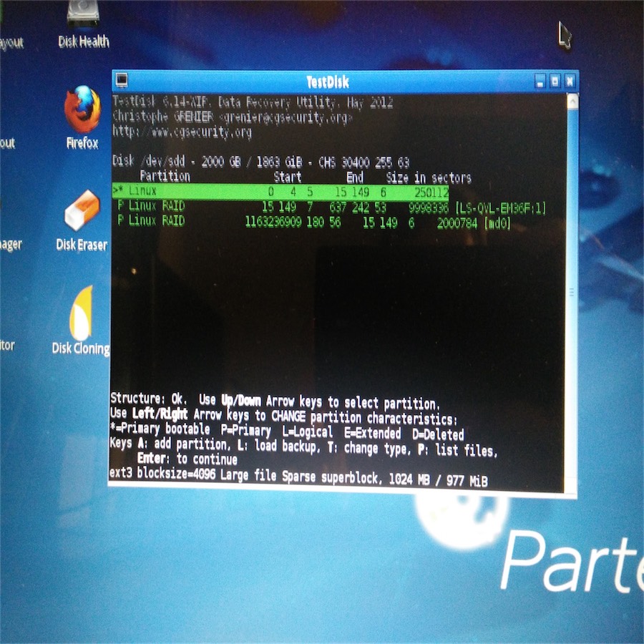This screenshot has height=644, width=644.
Task: Click the TestDisk scrollbar up arrow
Action: [572, 101]
